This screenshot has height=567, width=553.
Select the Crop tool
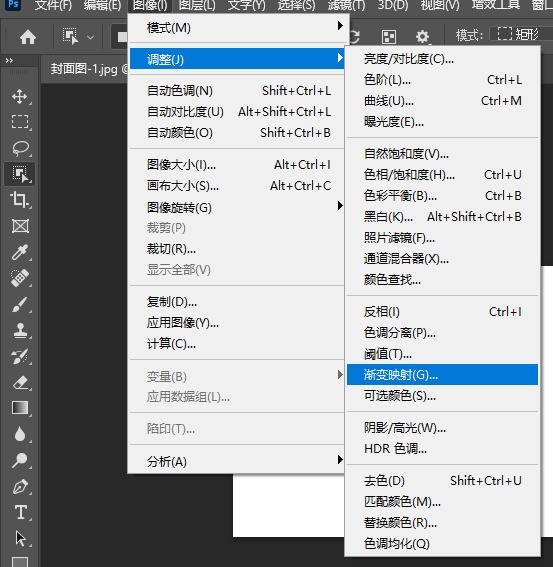click(20, 200)
